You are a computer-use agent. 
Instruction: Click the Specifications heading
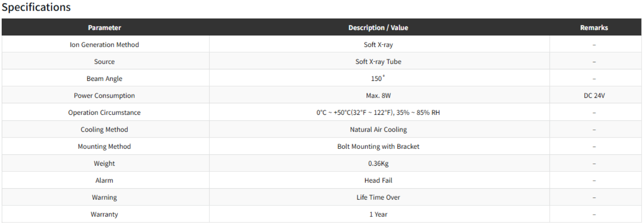pos(36,8)
